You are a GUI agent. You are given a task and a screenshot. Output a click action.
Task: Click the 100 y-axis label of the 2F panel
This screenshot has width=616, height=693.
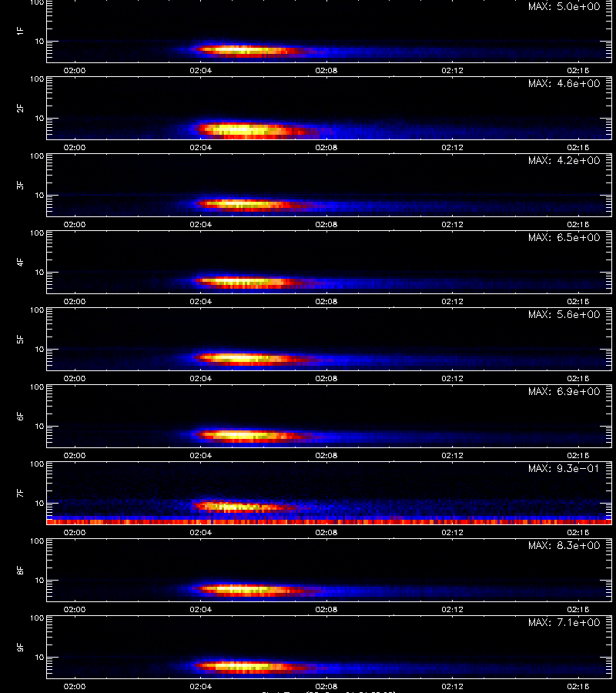coord(37,79)
